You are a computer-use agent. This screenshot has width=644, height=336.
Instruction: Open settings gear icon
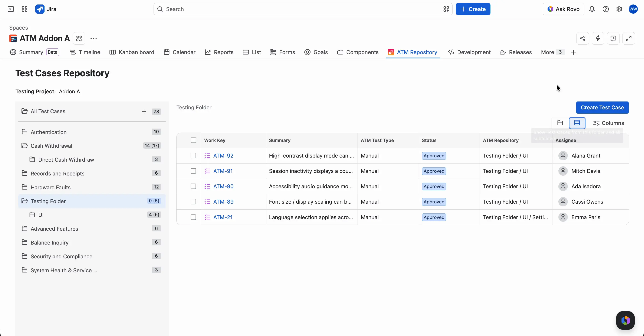[x=619, y=9]
